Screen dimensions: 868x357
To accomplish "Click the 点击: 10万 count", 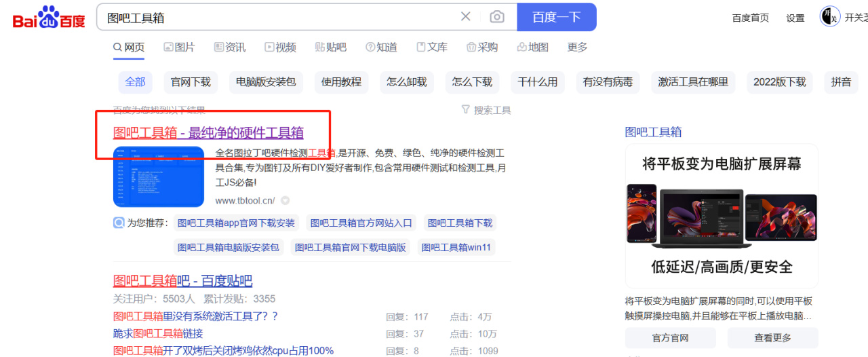I will 473,333.
